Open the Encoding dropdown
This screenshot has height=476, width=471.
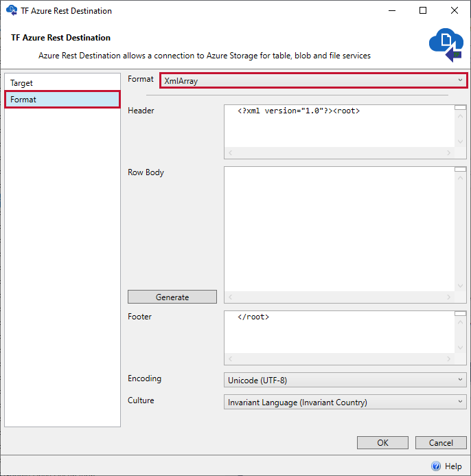[345, 380]
